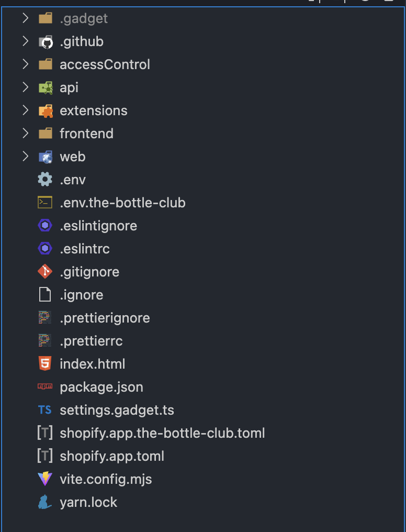Viewport: 406px width, 532px height.
Task: Select the .ignore file entry
Action: click(82, 295)
